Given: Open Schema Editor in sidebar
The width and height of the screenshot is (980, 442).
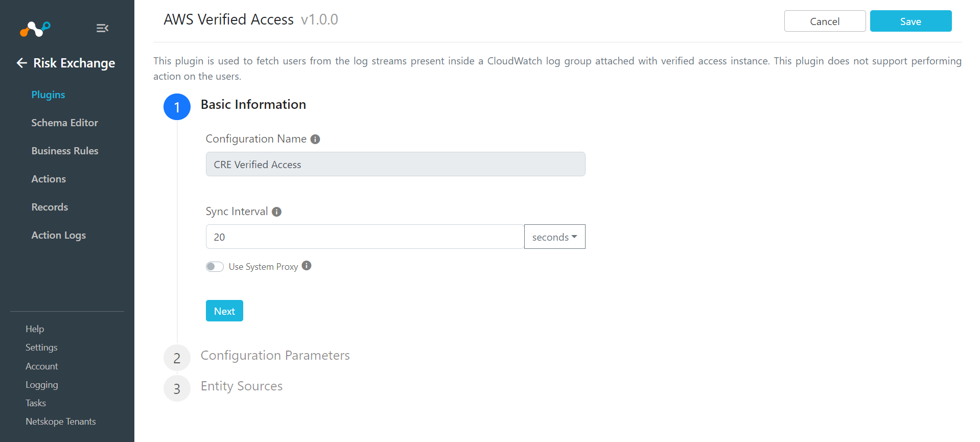Looking at the screenshot, I should coord(64,123).
